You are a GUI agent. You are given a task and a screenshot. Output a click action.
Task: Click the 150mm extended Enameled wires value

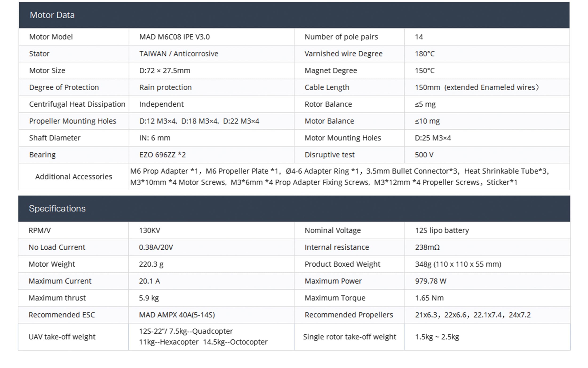pos(476,87)
